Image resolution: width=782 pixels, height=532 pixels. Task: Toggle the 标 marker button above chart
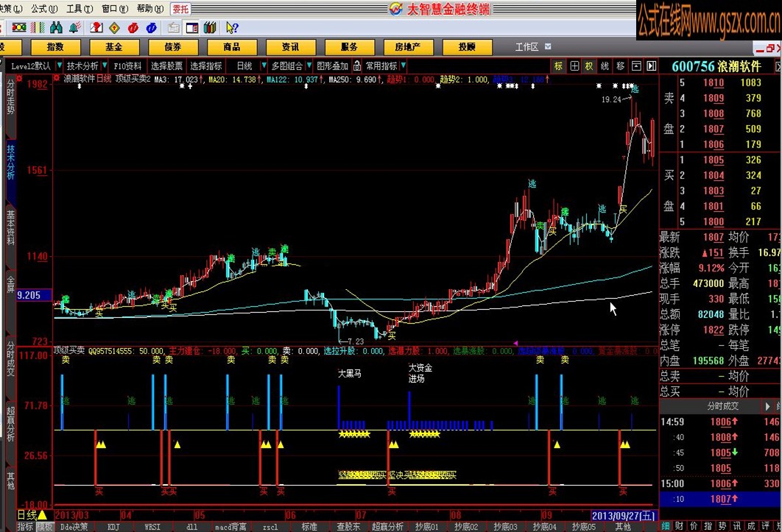click(558, 66)
